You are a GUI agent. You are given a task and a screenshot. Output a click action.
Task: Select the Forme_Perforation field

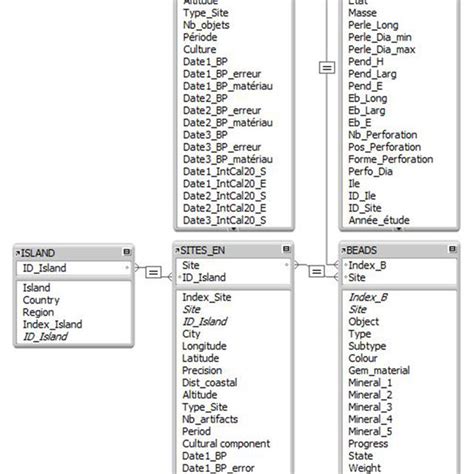pos(391,159)
